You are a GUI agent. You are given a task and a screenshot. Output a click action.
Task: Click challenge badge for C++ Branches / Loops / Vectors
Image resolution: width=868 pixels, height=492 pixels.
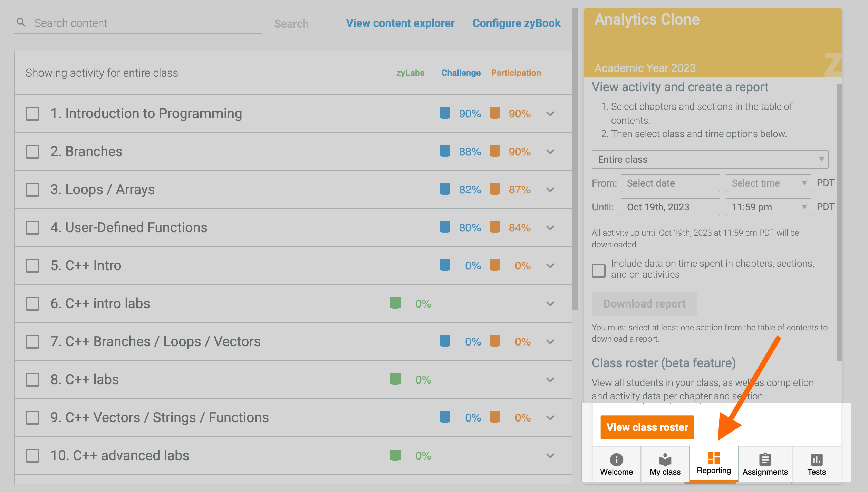pyautogui.click(x=445, y=341)
